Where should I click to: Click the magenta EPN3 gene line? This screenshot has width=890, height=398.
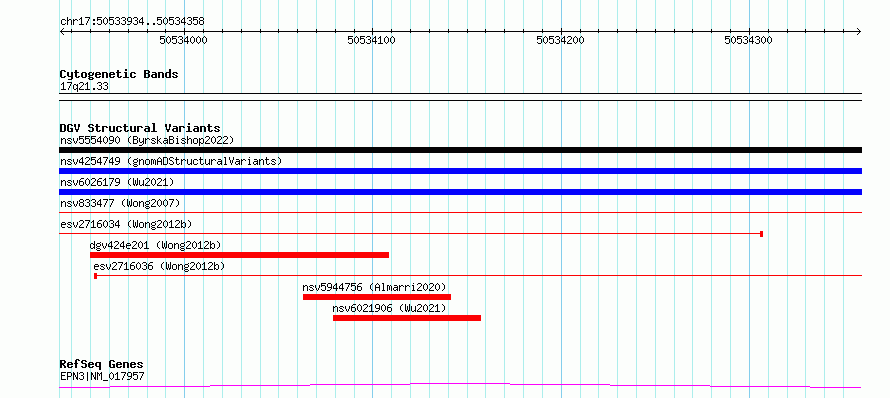[460, 386]
